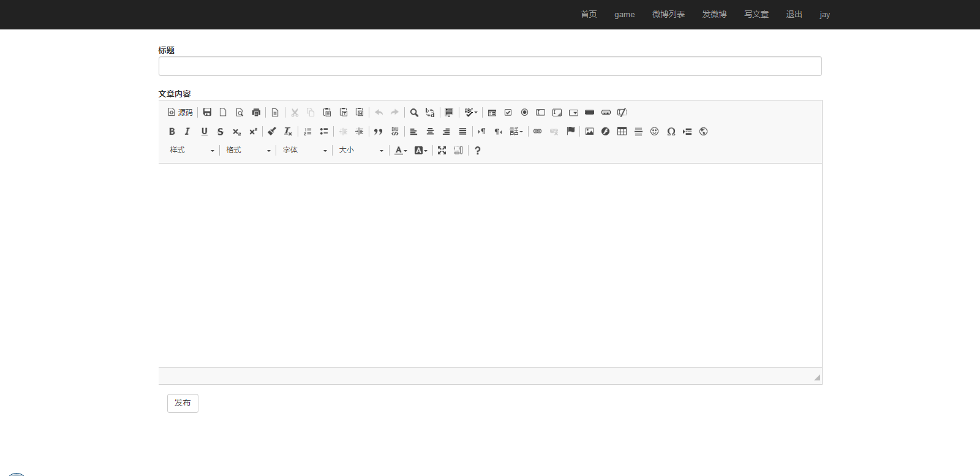The height and width of the screenshot is (476, 980).
Task: Open the Find magnifier icon
Action: (x=414, y=113)
